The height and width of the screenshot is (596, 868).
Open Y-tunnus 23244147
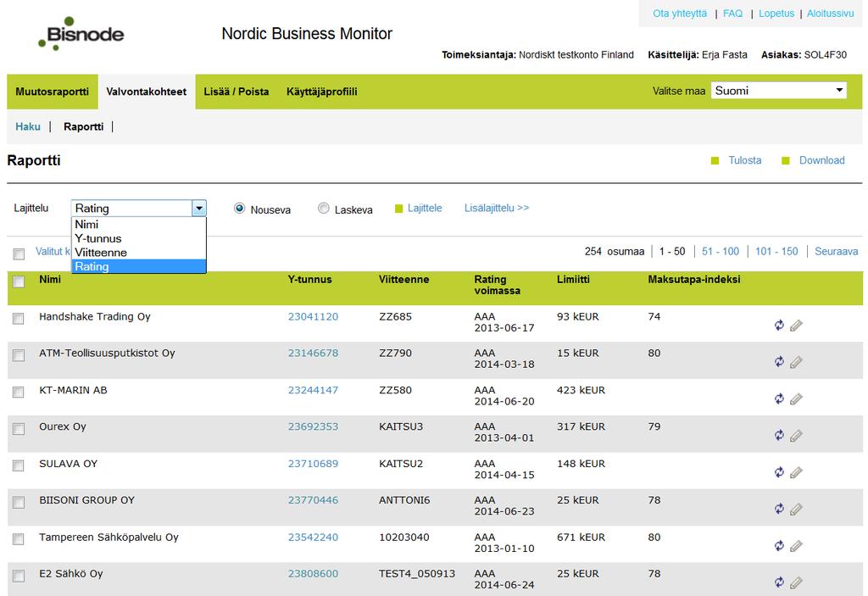point(313,390)
